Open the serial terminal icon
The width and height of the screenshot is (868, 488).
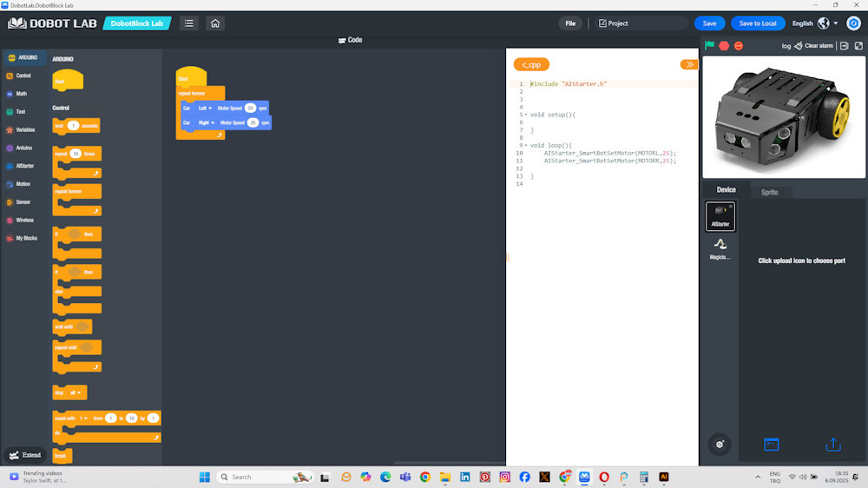pyautogui.click(x=771, y=445)
